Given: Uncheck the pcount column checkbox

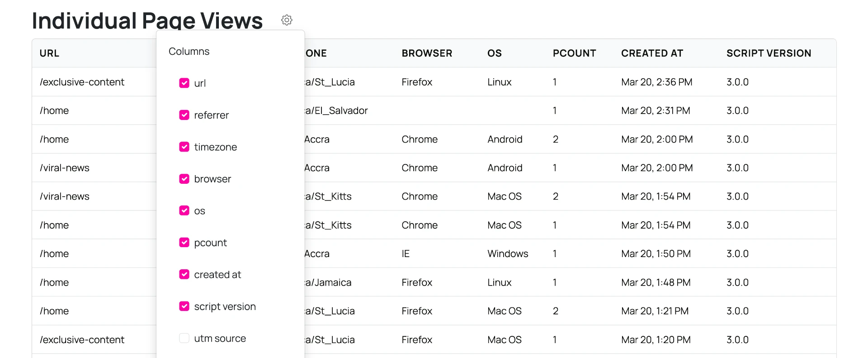Looking at the screenshot, I should click(x=184, y=243).
